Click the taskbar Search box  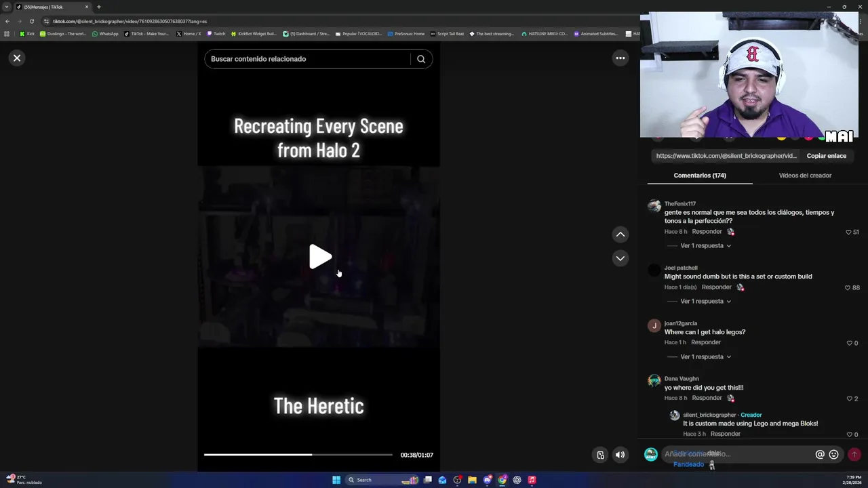[383, 480]
